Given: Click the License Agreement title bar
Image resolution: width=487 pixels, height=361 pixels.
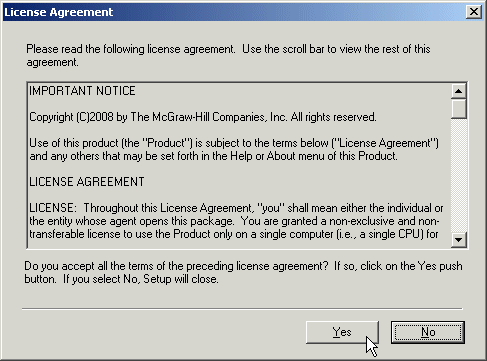Looking at the screenshot, I should [x=233, y=12].
